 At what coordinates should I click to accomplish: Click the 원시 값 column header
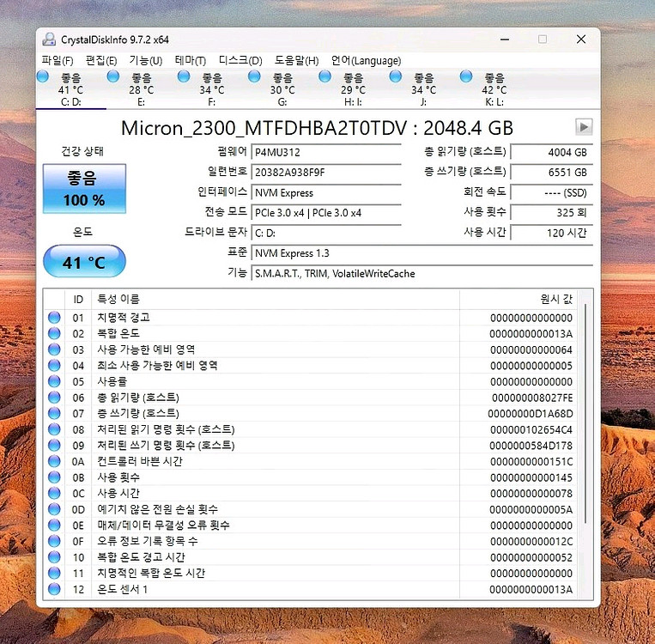point(519,299)
